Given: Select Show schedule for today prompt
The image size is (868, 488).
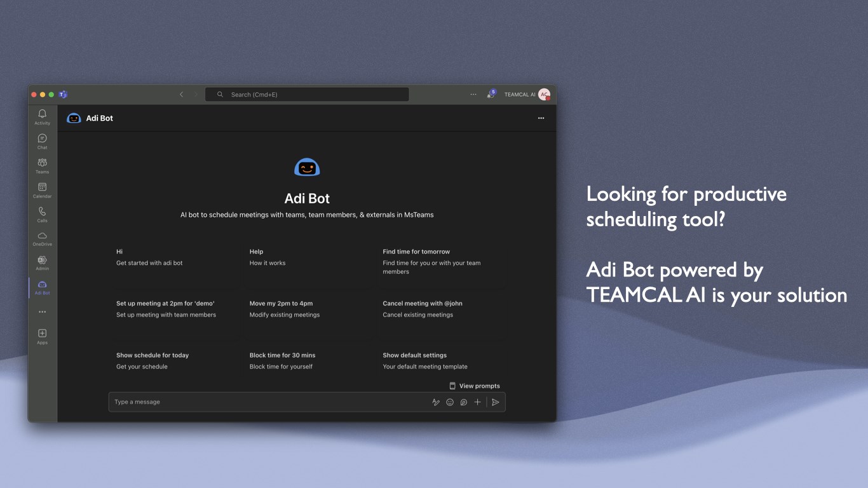Looking at the screenshot, I should click(175, 361).
